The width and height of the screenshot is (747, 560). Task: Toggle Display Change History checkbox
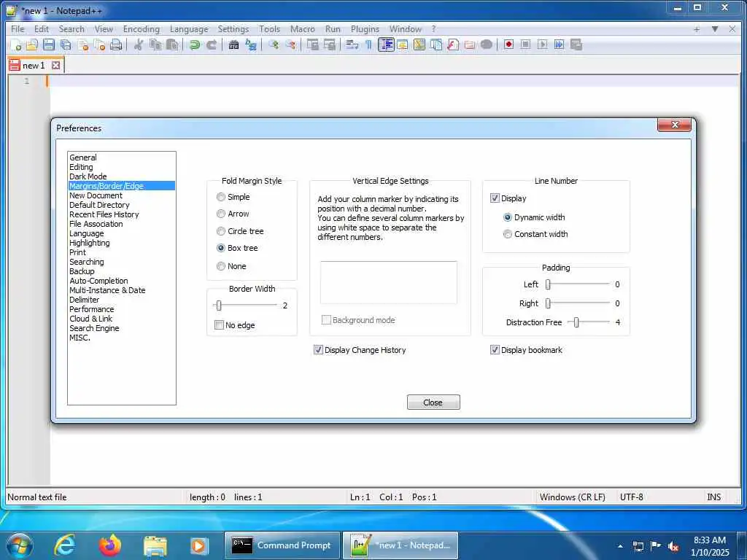[318, 350]
